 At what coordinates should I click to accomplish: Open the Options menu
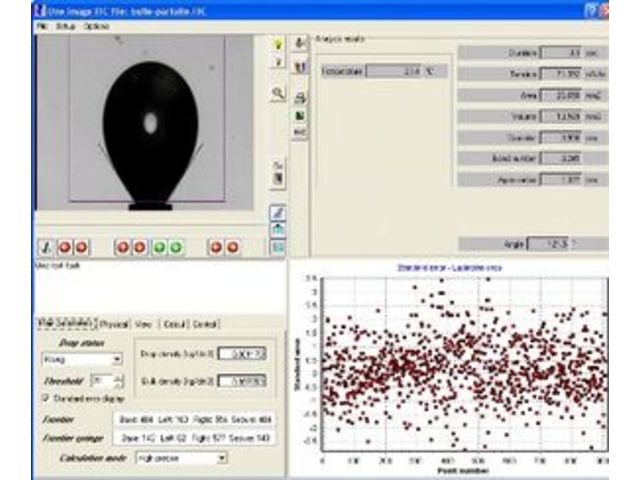tap(96, 26)
